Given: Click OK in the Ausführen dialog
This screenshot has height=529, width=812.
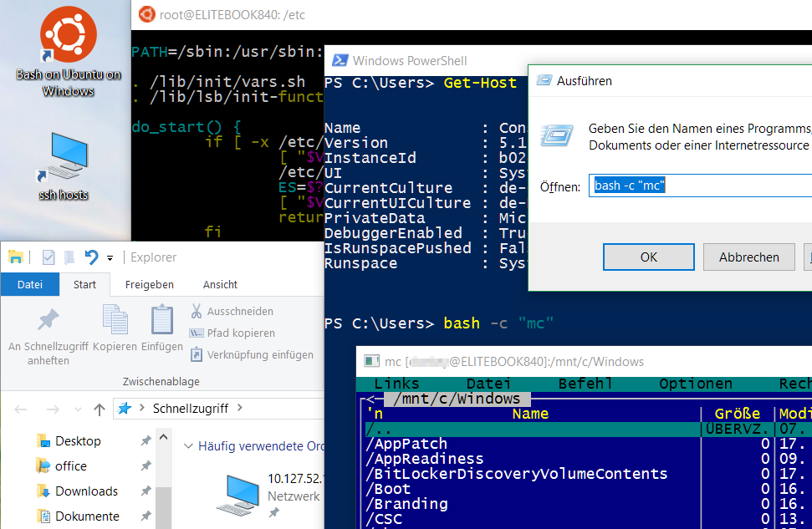Looking at the screenshot, I should coord(649,257).
